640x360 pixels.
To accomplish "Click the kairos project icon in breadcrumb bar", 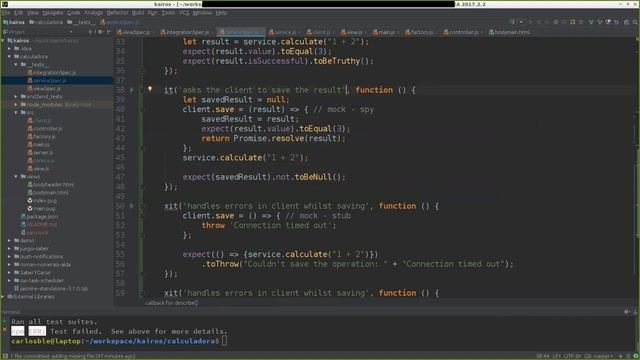I will click(5, 22).
